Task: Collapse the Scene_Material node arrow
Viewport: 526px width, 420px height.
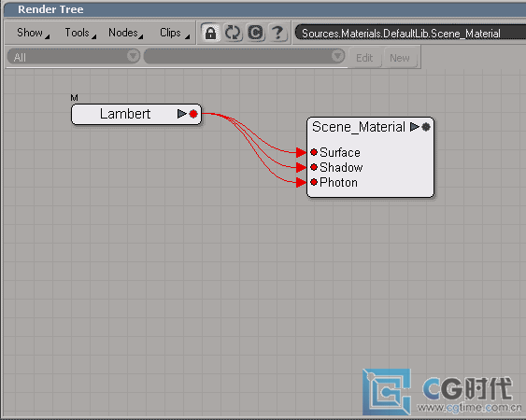Action: (x=415, y=127)
